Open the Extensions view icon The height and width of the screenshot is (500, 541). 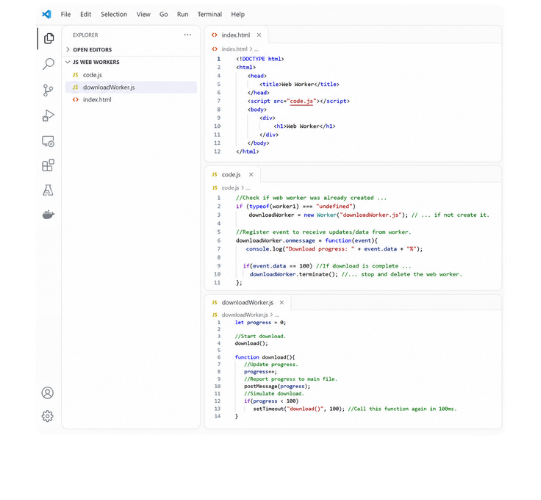48,165
